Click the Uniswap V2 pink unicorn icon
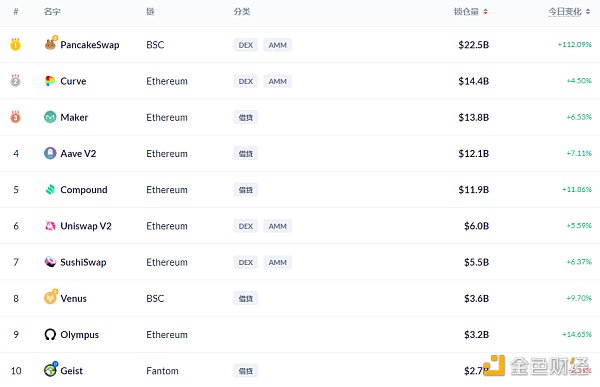 click(50, 226)
